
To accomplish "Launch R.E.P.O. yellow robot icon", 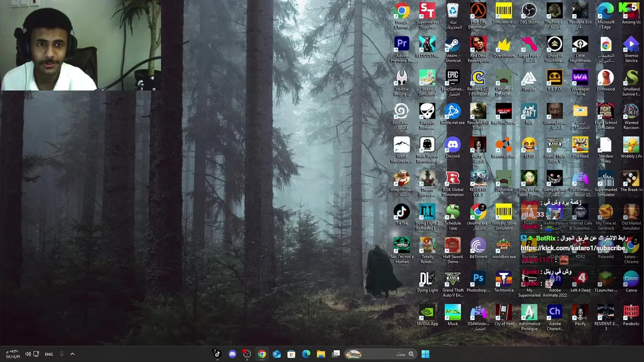I will point(554,80).
